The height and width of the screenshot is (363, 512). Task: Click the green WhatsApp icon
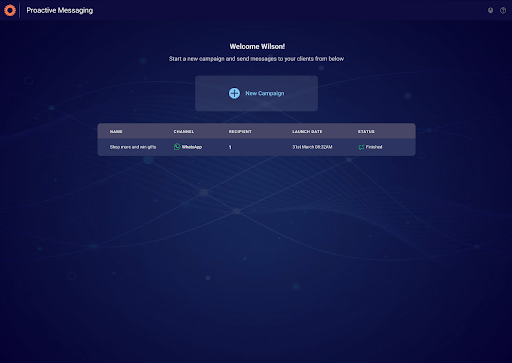tap(177, 147)
